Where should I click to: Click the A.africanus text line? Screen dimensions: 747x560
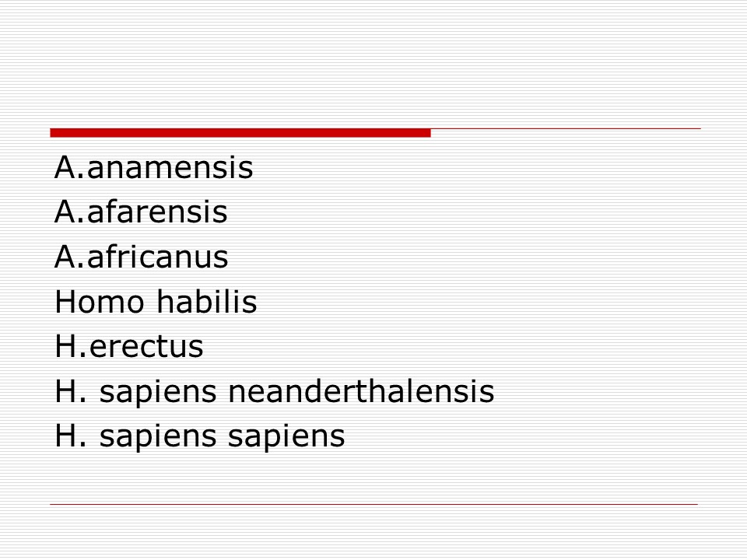pos(142,257)
